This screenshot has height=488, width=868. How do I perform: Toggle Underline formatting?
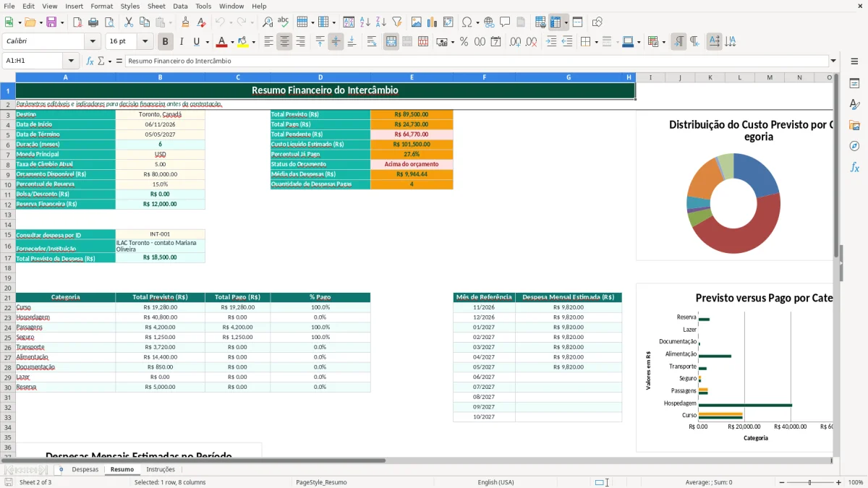tap(197, 42)
